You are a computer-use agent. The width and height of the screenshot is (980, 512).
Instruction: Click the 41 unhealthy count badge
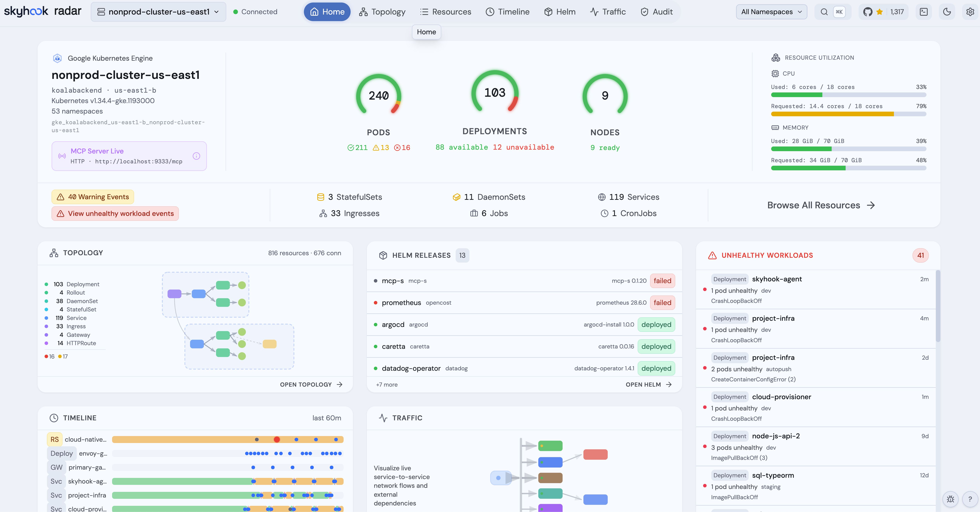click(x=920, y=255)
